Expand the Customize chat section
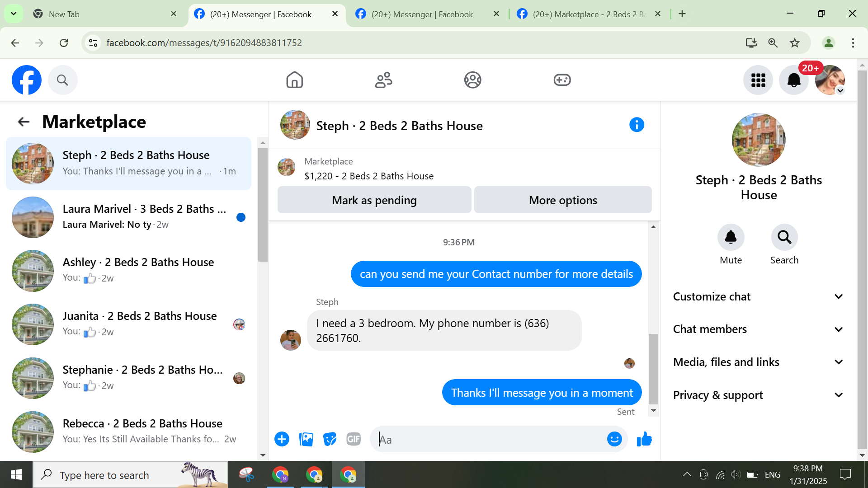This screenshot has height=488, width=868. click(x=758, y=296)
